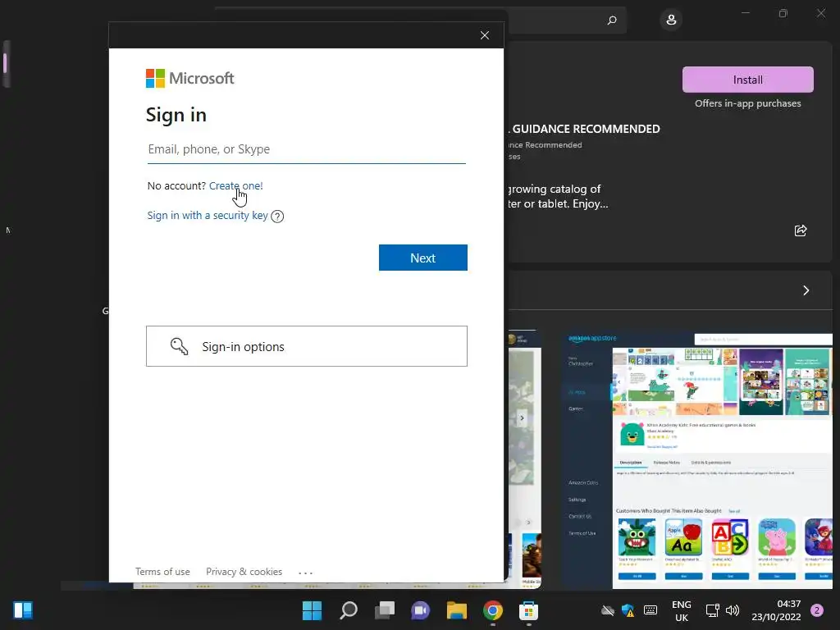Open Task View on taskbar
Screen dimensions: 840x630
coord(384,610)
